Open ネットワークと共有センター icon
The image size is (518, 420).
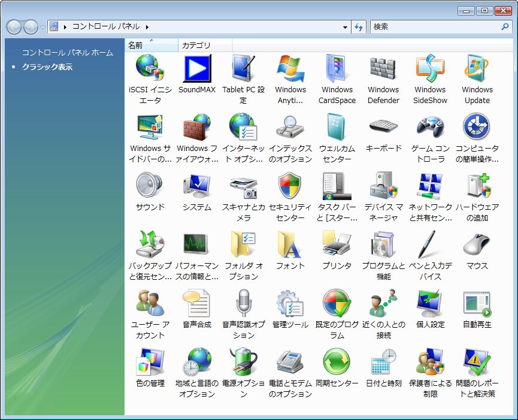(x=430, y=186)
